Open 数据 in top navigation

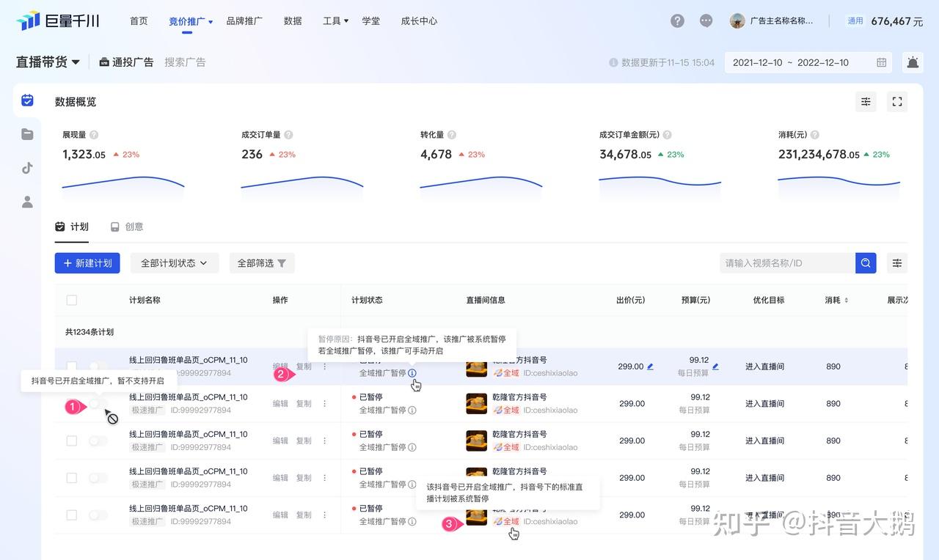tap(293, 21)
